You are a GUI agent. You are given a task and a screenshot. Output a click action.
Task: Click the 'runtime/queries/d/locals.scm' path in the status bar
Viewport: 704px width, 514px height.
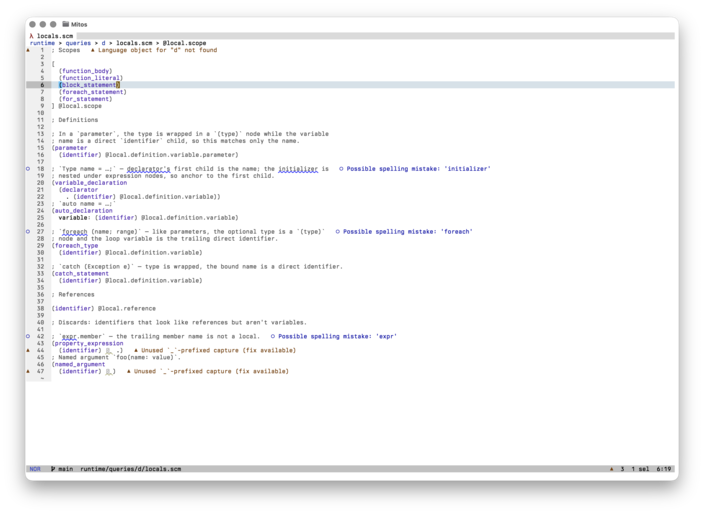(x=131, y=469)
